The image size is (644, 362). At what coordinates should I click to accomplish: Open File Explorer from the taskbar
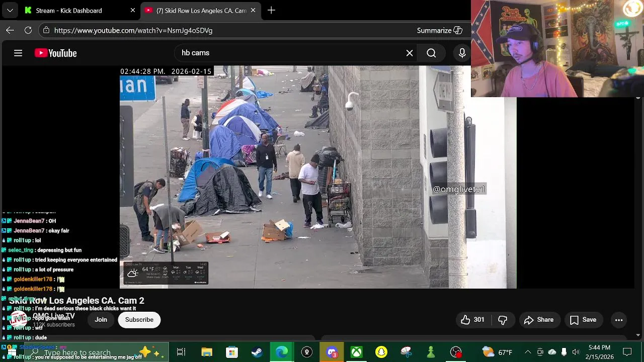coord(207,352)
